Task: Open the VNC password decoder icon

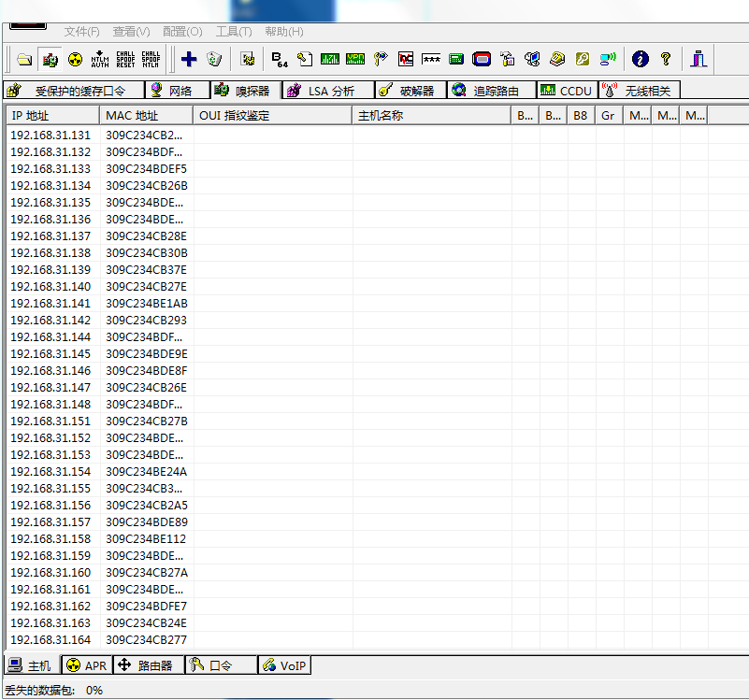Action: click(x=406, y=59)
